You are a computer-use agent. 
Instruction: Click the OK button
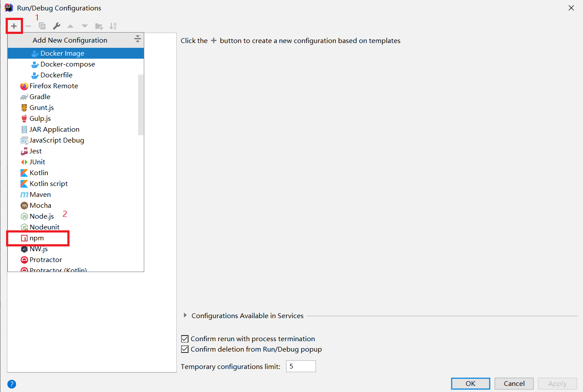coord(470,384)
